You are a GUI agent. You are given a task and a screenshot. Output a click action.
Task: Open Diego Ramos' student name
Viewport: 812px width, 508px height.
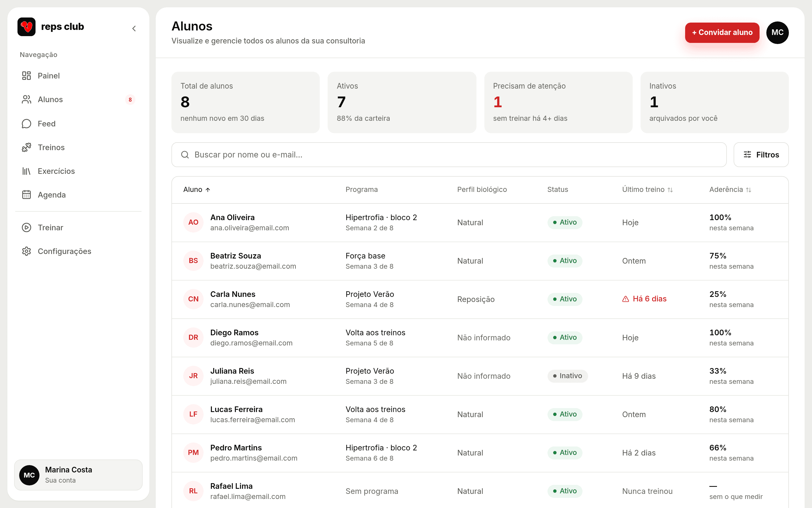(x=234, y=333)
